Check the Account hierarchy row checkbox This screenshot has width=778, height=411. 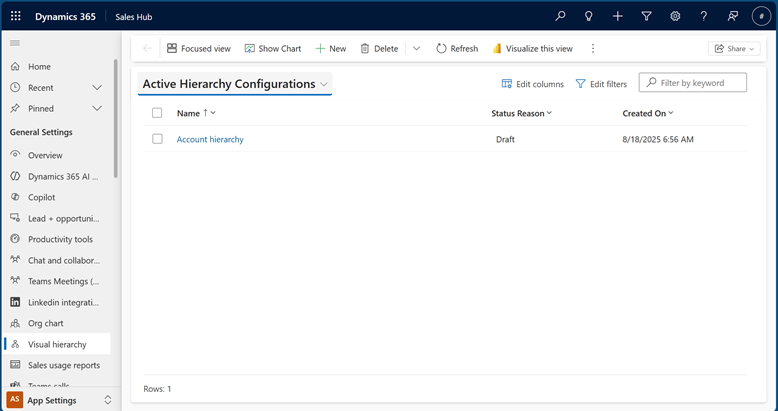(x=157, y=139)
